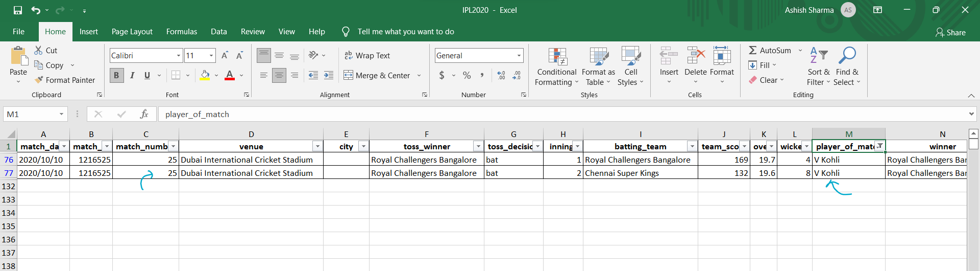
Task: Open the Calibri font name dropdown
Action: pyautogui.click(x=179, y=55)
